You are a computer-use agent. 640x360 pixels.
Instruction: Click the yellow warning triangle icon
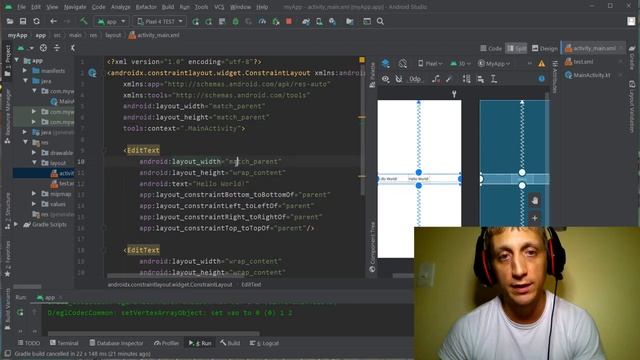click(x=541, y=63)
